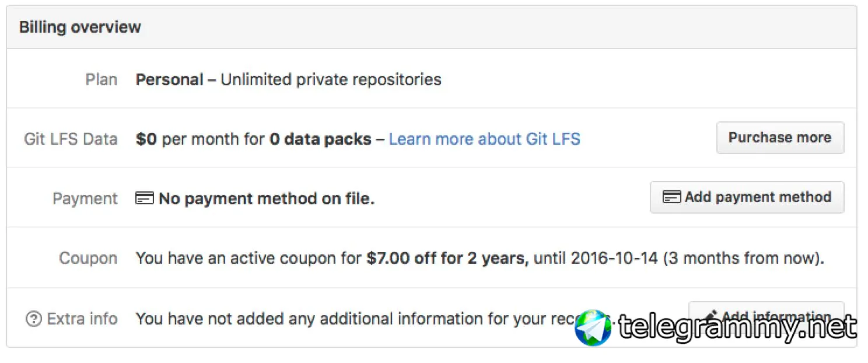Click the telegrammy.net watermark text

(737, 328)
